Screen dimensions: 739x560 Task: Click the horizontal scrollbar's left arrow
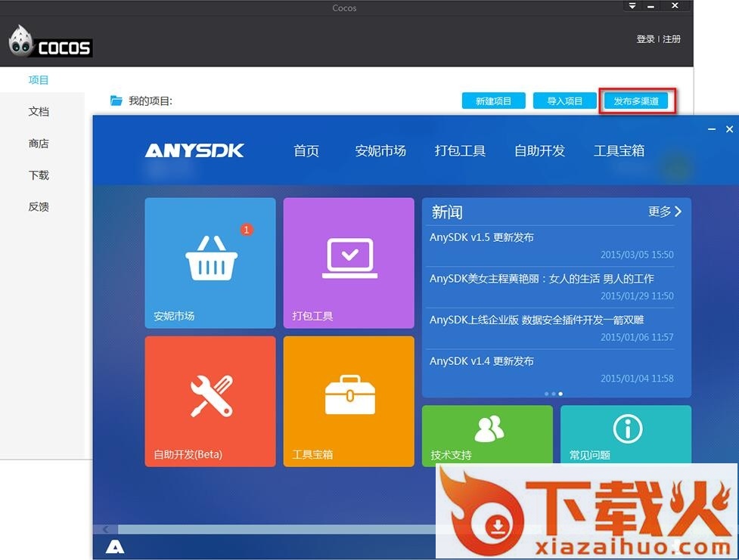105,529
